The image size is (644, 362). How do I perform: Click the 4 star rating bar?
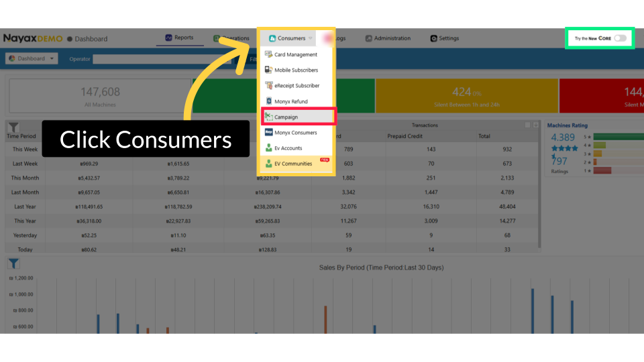600,145
